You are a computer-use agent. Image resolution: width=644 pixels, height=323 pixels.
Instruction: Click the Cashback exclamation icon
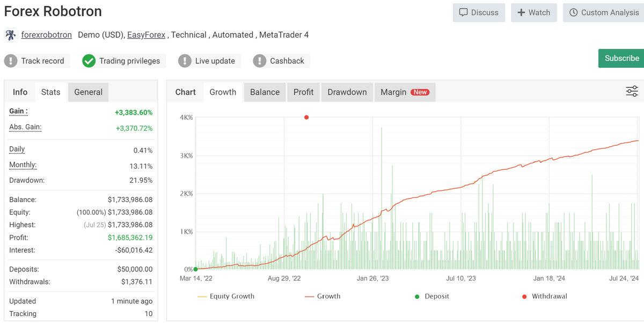[x=260, y=61]
